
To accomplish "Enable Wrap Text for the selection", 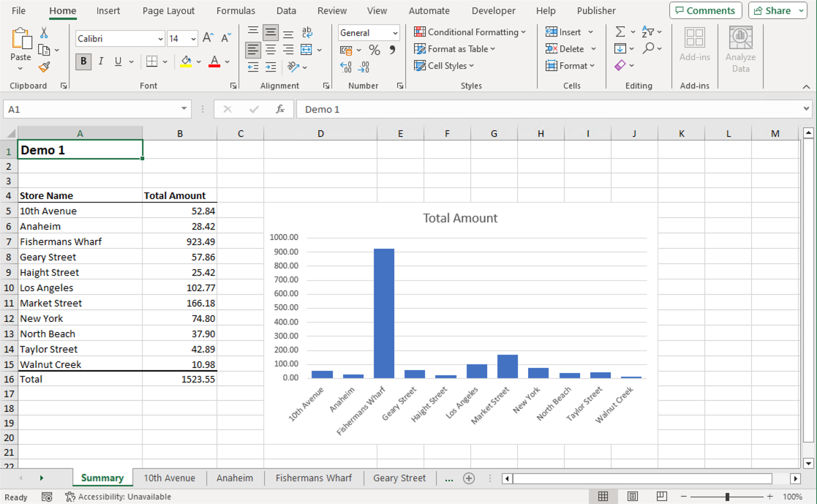I will point(306,31).
